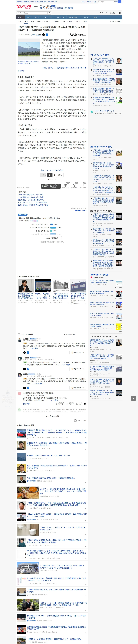Screen dimensions: 138x644
Task: Click the Yahoo! JAPAN link at the top
Action: coord(86,2)
